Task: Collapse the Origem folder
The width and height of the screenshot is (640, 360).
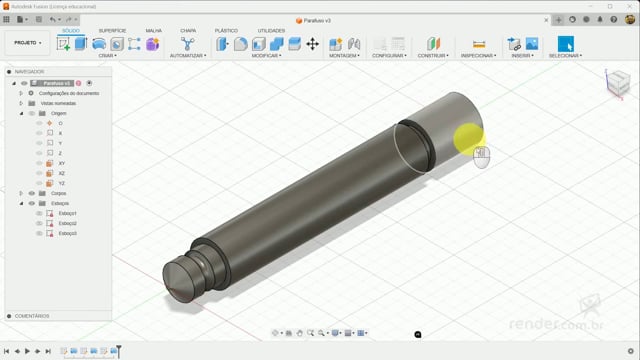Action: click(x=21, y=113)
